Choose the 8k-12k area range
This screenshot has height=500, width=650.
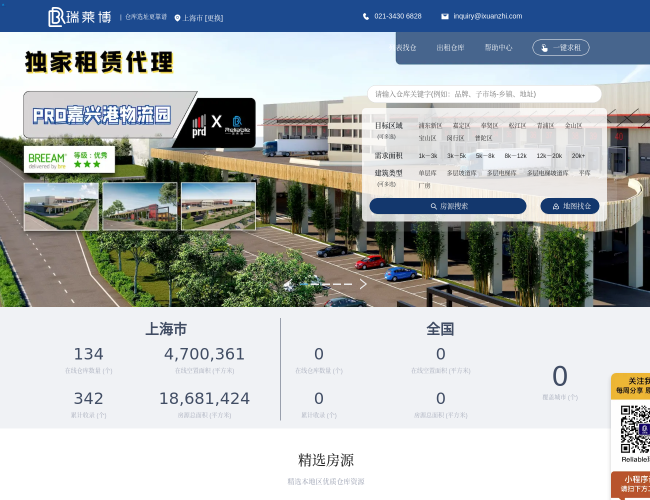(516, 156)
